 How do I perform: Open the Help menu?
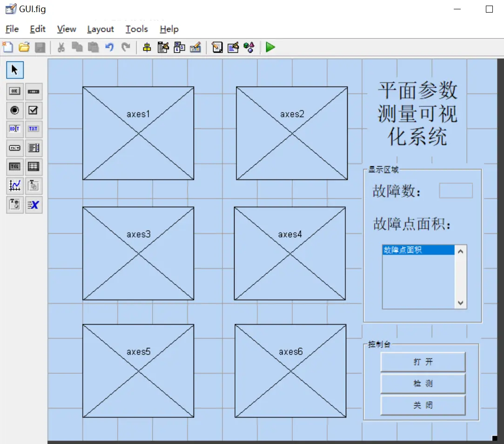[x=169, y=29]
